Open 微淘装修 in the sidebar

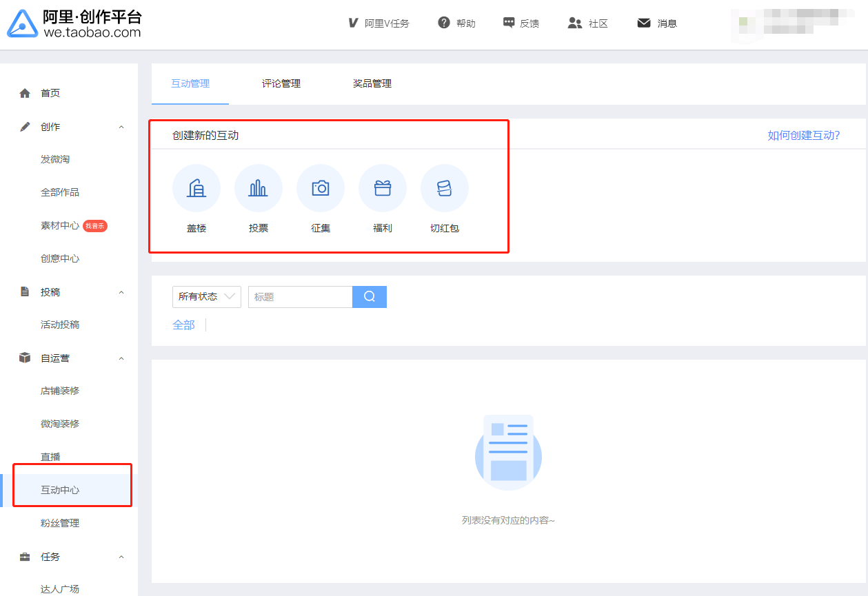60,424
